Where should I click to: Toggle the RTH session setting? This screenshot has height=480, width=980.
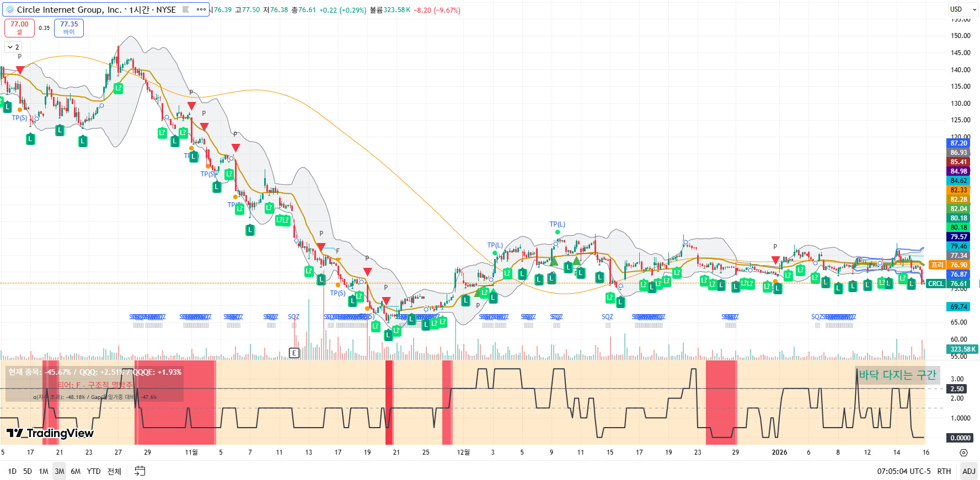point(944,471)
